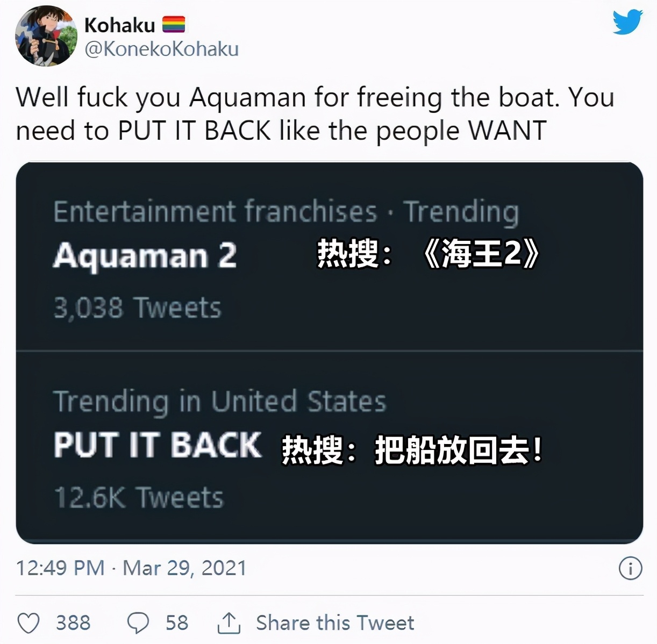The width and height of the screenshot is (657, 644).
Task: Open tweet info circle icon
Action: 630,568
